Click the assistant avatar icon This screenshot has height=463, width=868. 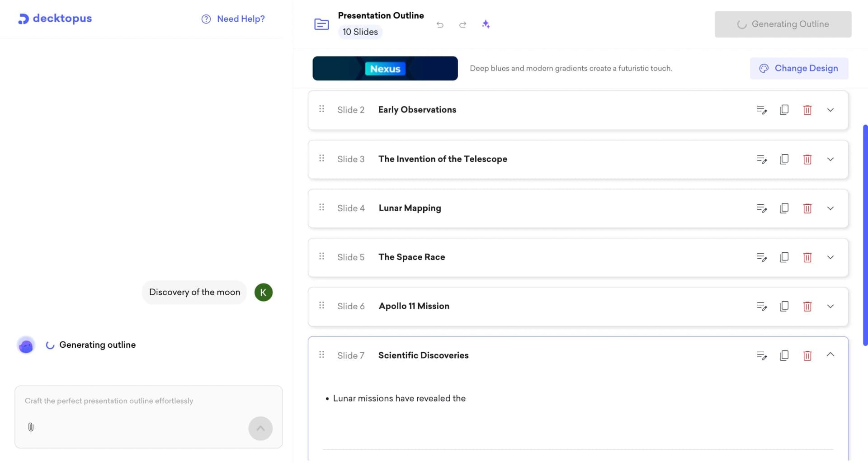coord(26,345)
